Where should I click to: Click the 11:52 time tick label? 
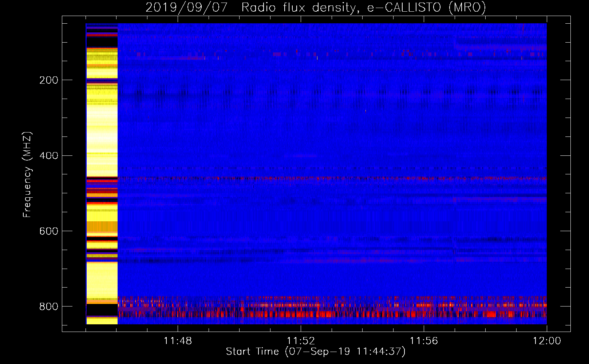[301, 341]
